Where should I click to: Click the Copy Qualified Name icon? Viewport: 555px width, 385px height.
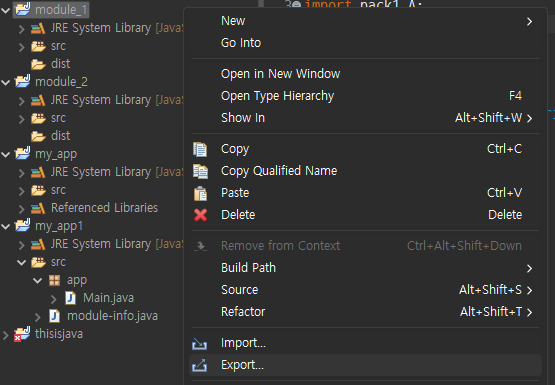(200, 171)
